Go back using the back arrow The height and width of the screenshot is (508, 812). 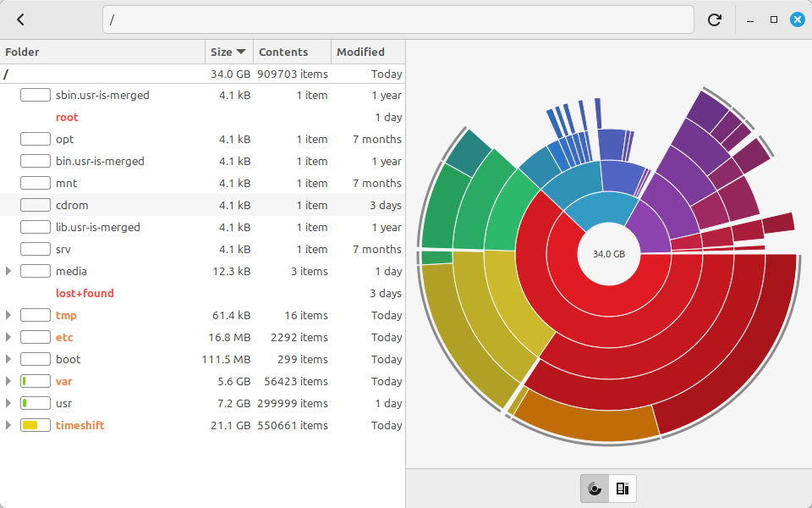click(x=20, y=19)
